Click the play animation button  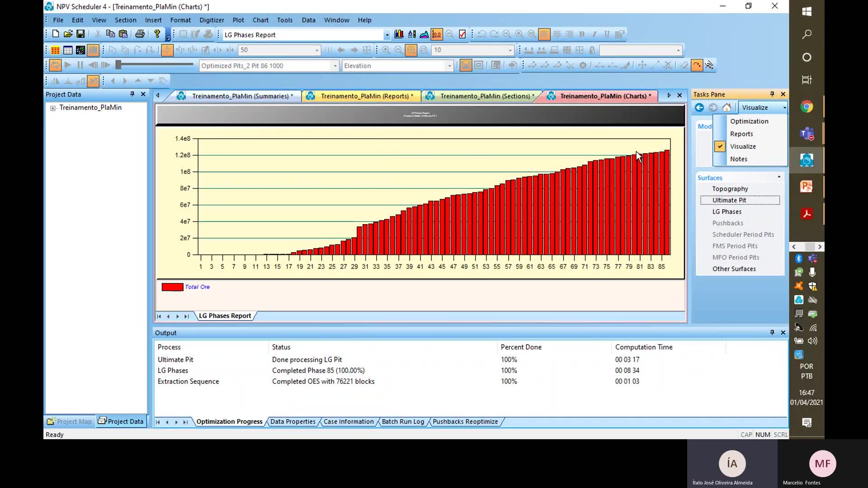coord(68,65)
